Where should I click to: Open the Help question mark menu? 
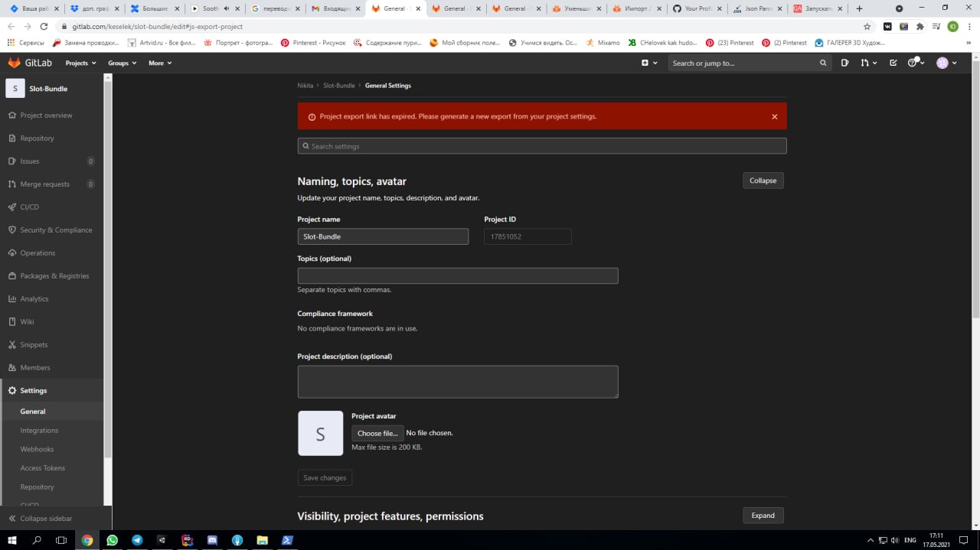[916, 63]
